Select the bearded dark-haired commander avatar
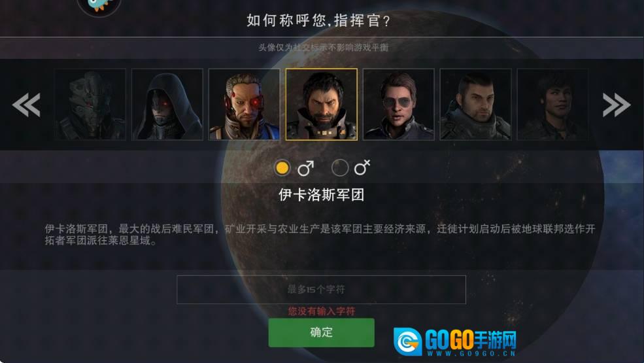644x363 pixels. pyautogui.click(x=322, y=105)
